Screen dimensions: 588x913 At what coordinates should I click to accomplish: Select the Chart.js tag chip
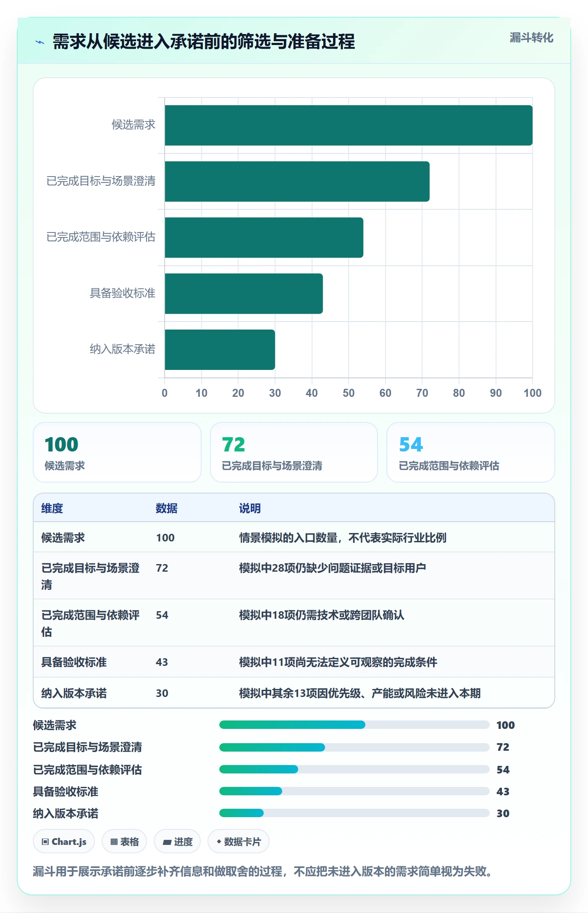point(64,842)
